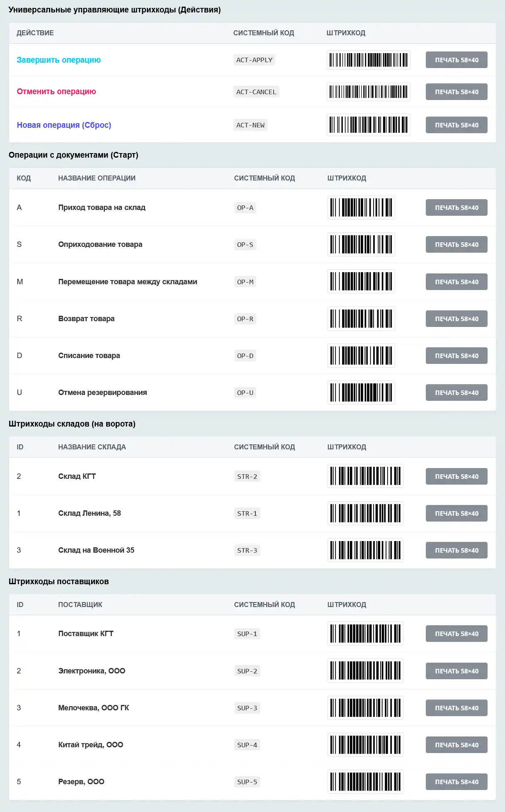
Task: Print barcode for Приход товара на склад
Action: (456, 207)
